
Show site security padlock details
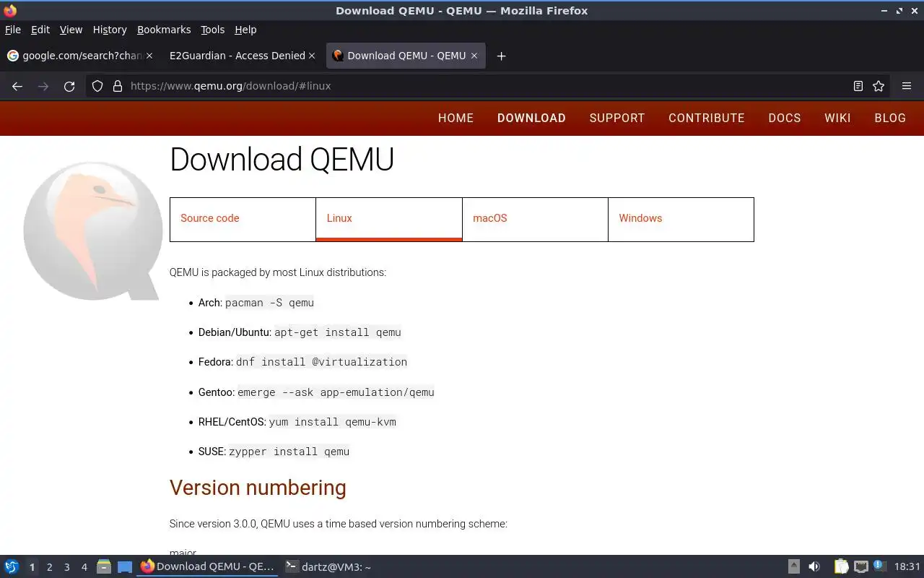(x=118, y=86)
